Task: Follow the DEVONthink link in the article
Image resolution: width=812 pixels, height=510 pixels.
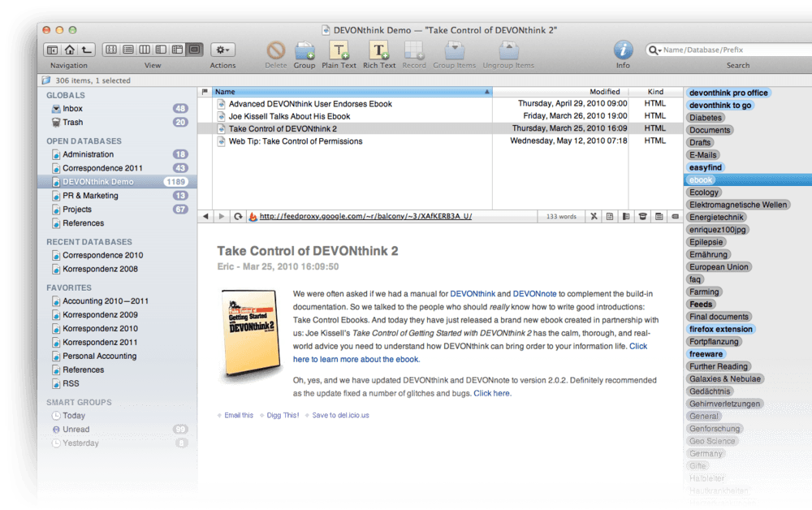Action: click(x=473, y=293)
